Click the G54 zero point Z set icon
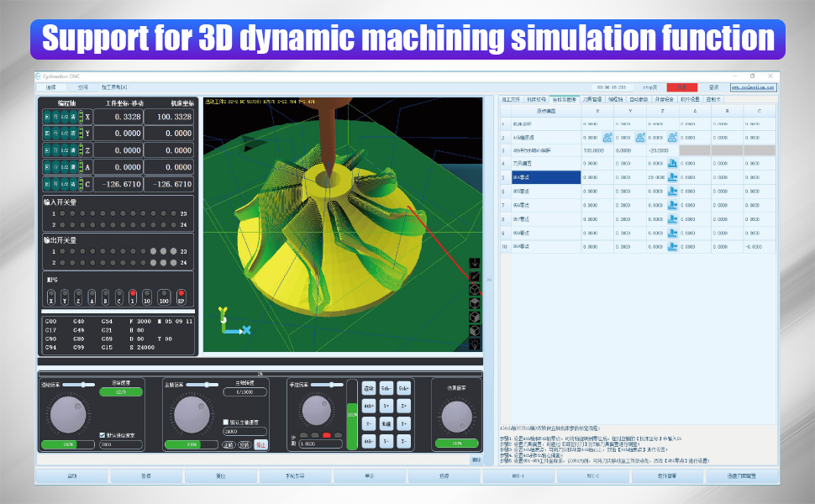Image resolution: width=815 pixels, height=504 pixels. click(x=673, y=177)
